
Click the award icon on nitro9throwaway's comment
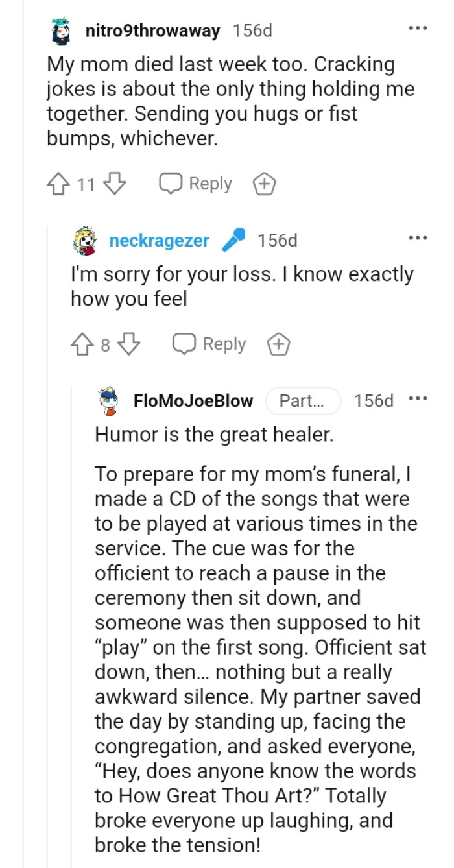264,184
